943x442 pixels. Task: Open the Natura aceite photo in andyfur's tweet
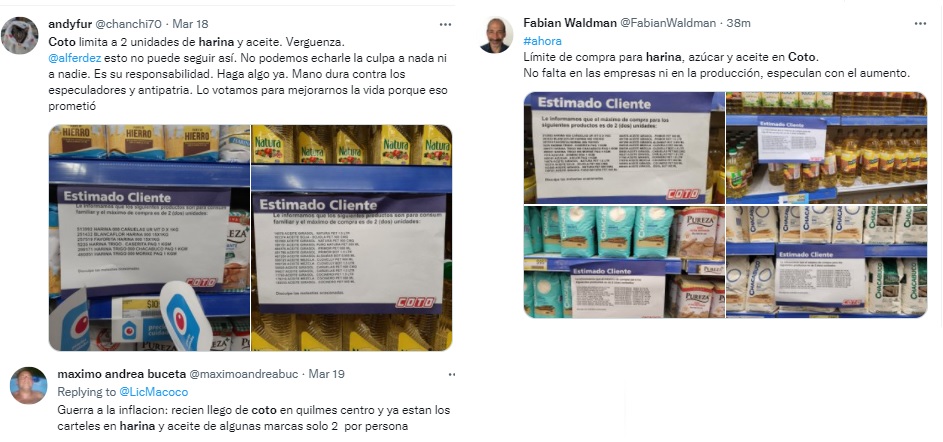point(351,238)
